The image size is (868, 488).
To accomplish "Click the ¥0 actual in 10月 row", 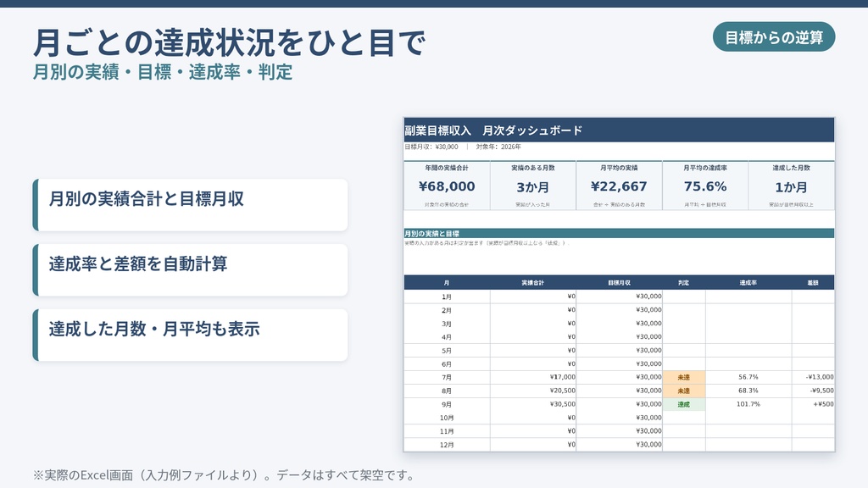I will coord(571,418).
